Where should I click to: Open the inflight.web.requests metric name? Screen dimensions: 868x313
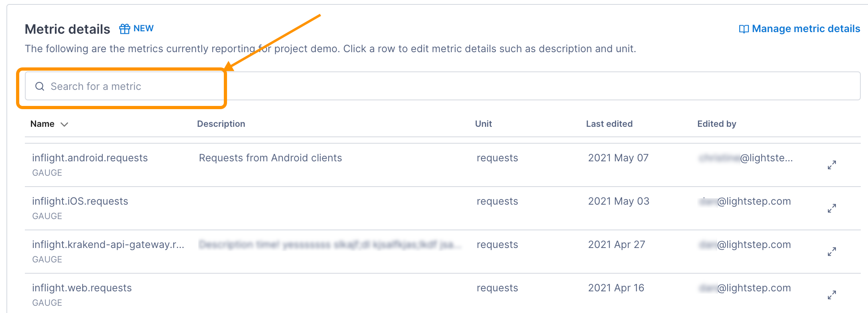[x=82, y=288]
